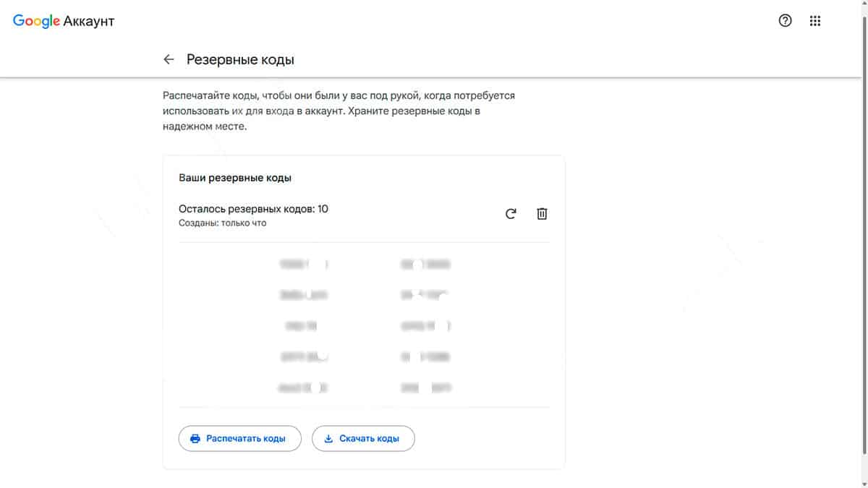This screenshot has height=488, width=868.
Task: Click the Резервные коды page title
Action: (240, 59)
